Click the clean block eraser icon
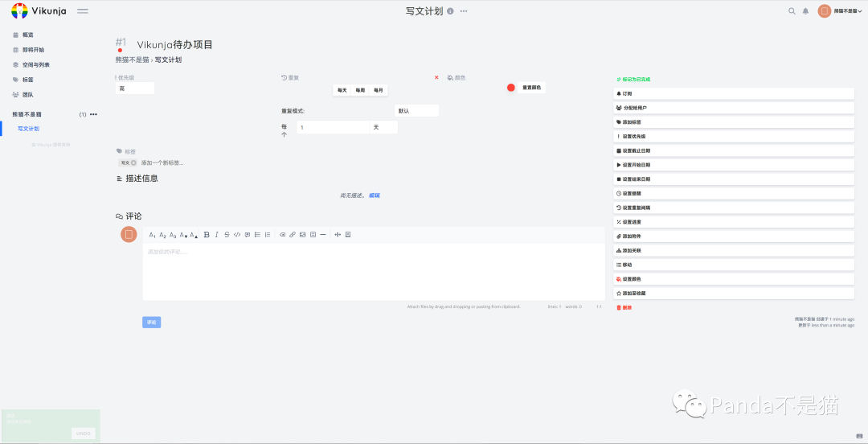The height and width of the screenshot is (444, 868). 282,235
